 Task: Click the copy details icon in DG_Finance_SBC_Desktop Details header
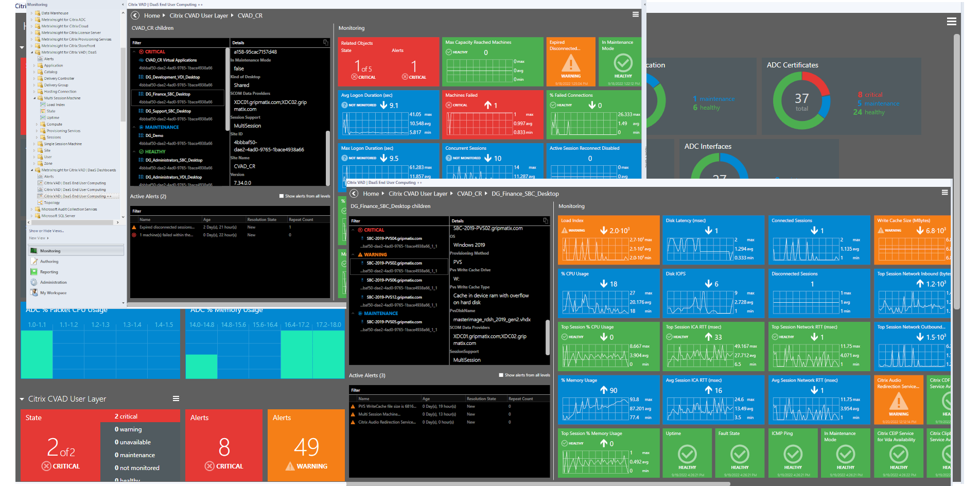coord(546,220)
